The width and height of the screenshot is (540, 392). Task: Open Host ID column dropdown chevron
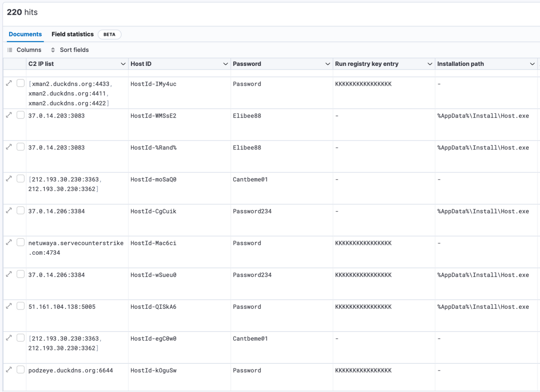225,64
